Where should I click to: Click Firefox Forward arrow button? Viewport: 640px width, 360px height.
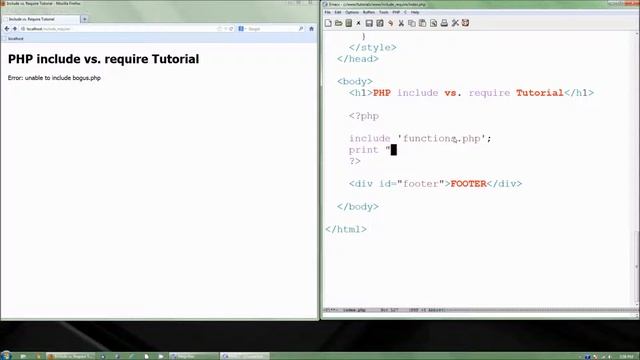(x=15, y=29)
